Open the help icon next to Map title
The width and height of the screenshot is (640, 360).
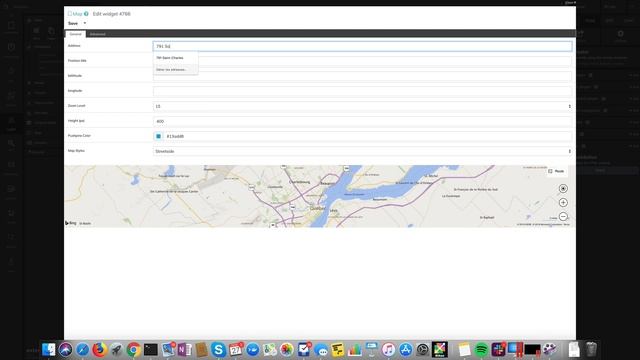pyautogui.click(x=86, y=14)
